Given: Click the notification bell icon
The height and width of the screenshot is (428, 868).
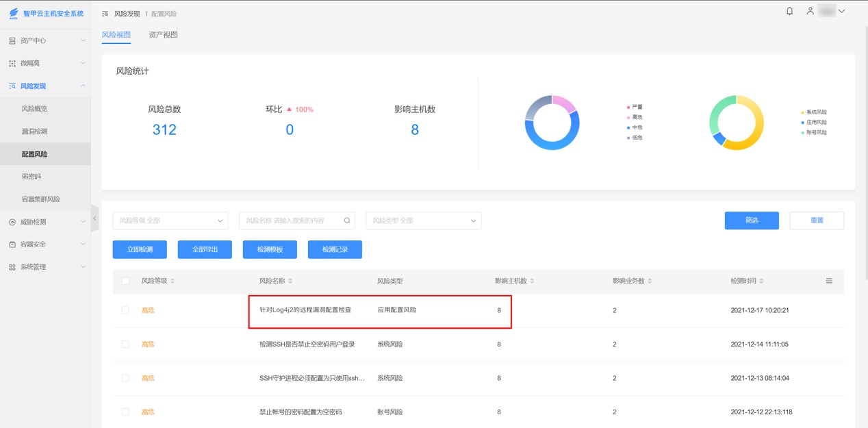Looking at the screenshot, I should click(x=789, y=12).
